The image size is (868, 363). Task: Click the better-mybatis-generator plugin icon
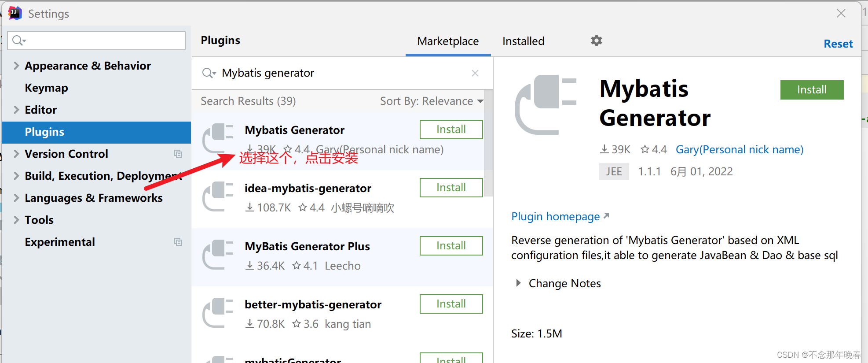pos(218,312)
